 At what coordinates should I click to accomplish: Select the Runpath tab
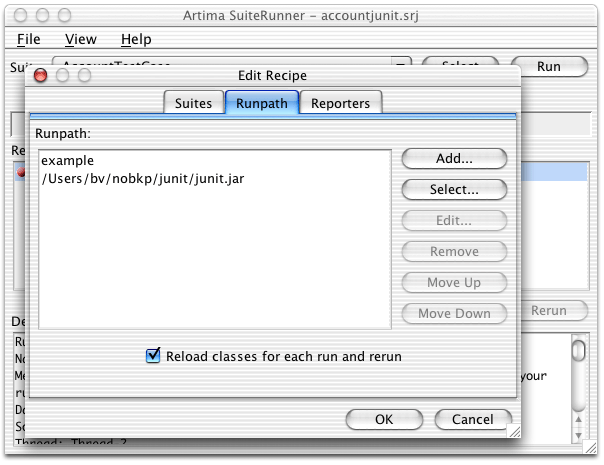(262, 103)
